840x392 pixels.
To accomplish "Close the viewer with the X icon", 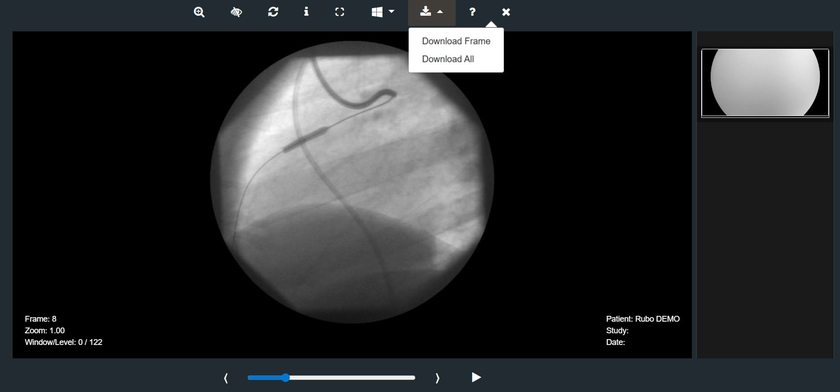I will [506, 12].
